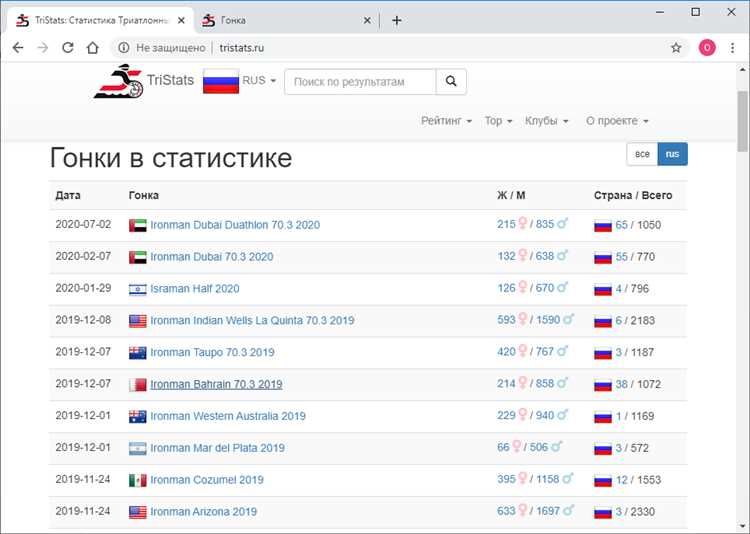Click the 'Ж / М' column header
Image resolution: width=750 pixels, height=534 pixels.
[x=511, y=195]
